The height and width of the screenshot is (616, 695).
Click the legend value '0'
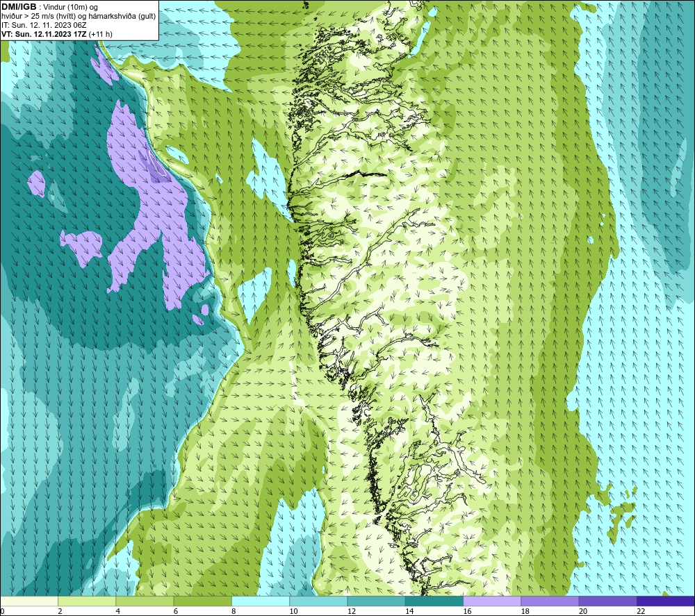click(x=2, y=612)
